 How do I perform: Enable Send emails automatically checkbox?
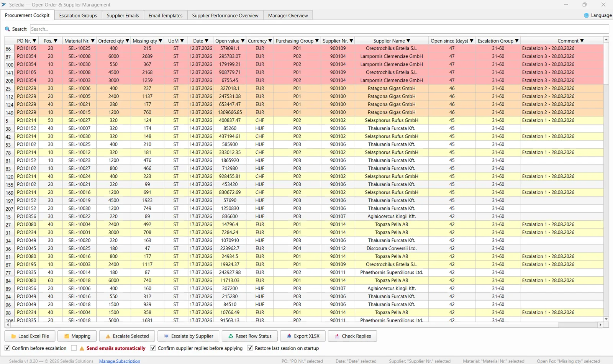[x=74, y=348]
